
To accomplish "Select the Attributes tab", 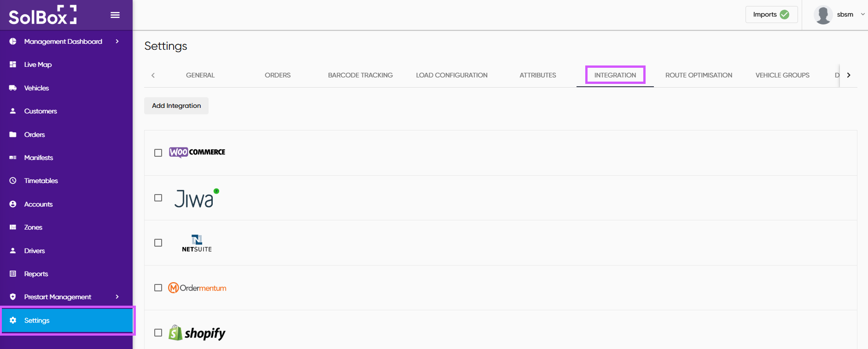I will point(538,75).
